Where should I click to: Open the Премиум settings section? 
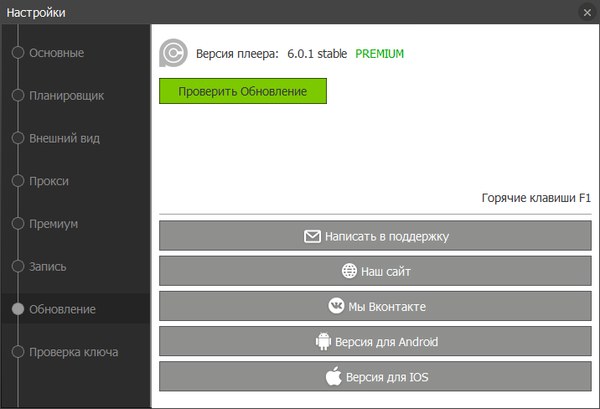coord(53,224)
